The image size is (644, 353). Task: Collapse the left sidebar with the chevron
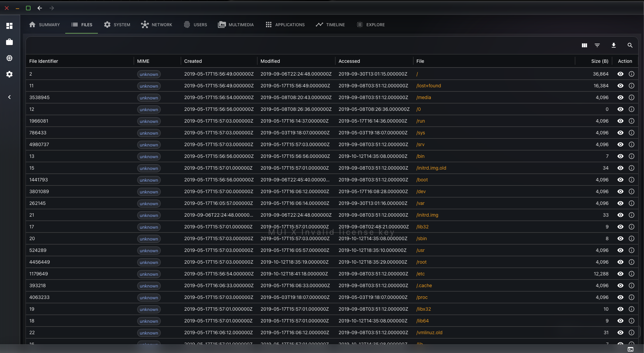[x=9, y=97]
